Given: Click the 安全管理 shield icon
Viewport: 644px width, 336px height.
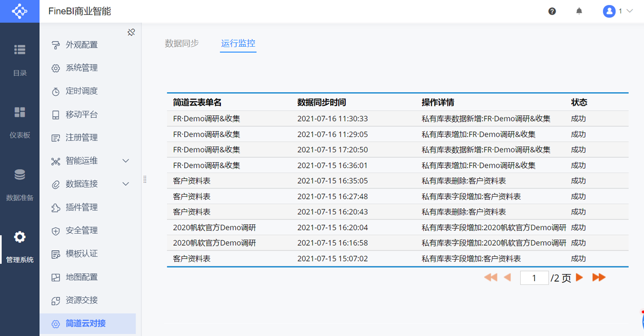Looking at the screenshot, I should [x=56, y=231].
